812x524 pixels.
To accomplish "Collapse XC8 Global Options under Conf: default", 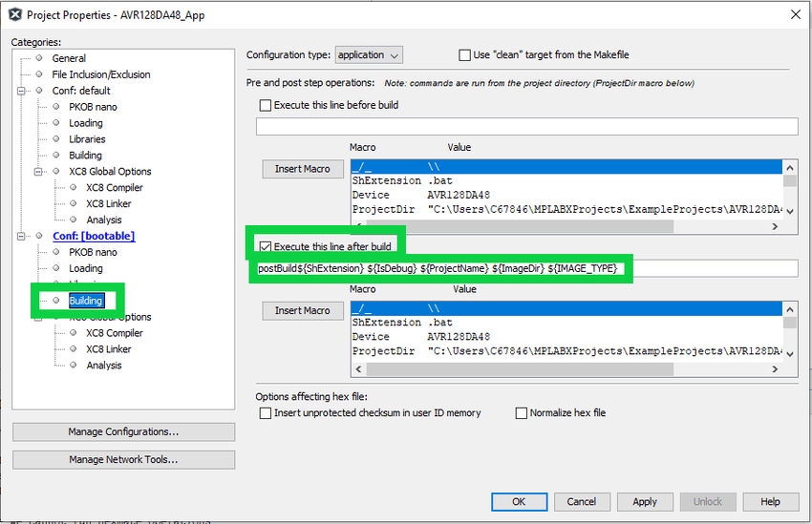I will [x=38, y=172].
